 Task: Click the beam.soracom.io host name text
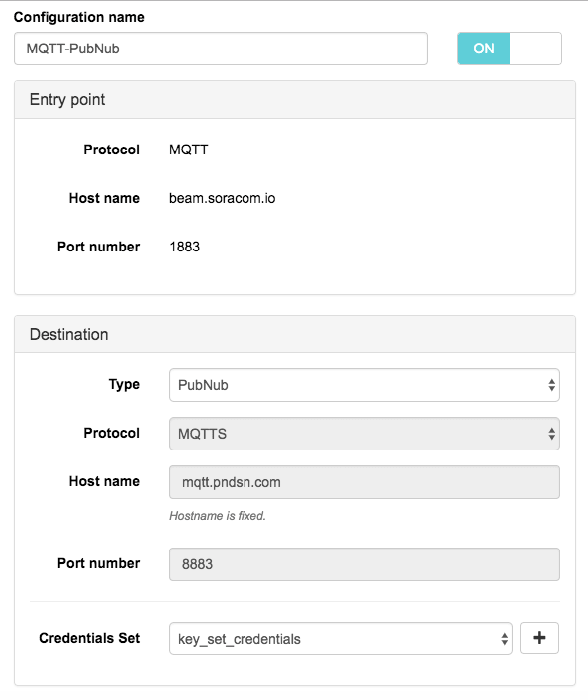(x=223, y=198)
